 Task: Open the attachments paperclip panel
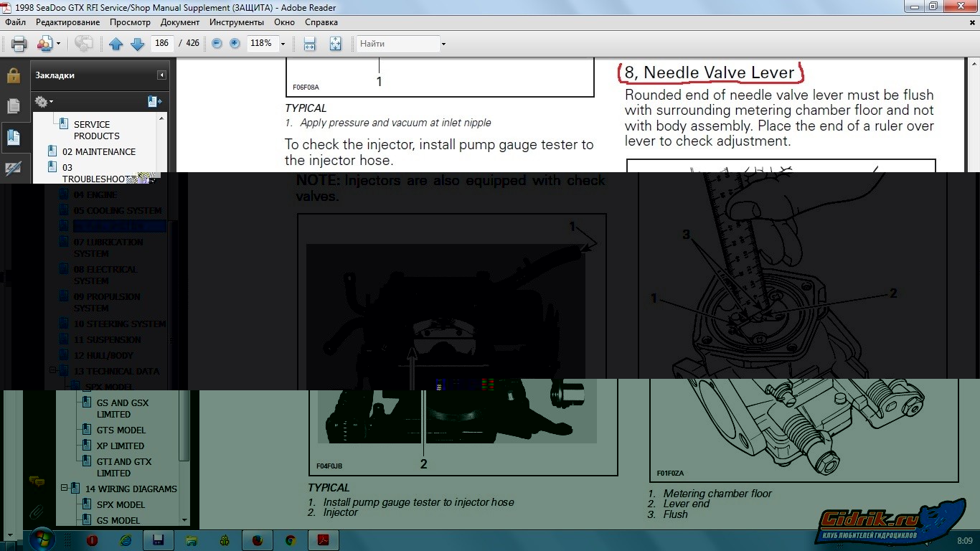pyautogui.click(x=37, y=512)
